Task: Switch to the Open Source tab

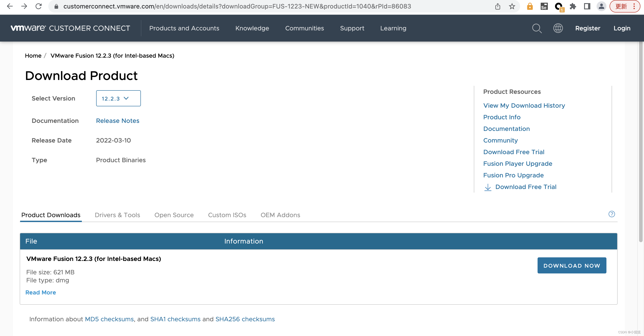Action: coord(174,215)
